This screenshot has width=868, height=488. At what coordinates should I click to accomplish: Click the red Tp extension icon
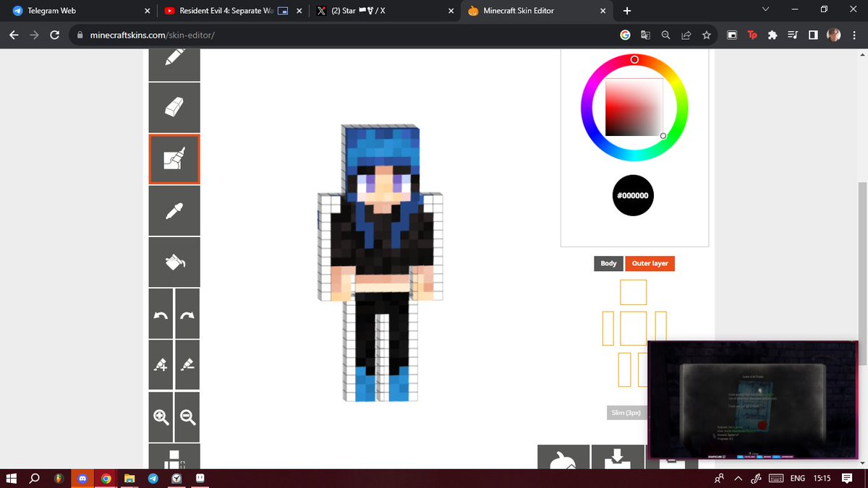coord(752,35)
